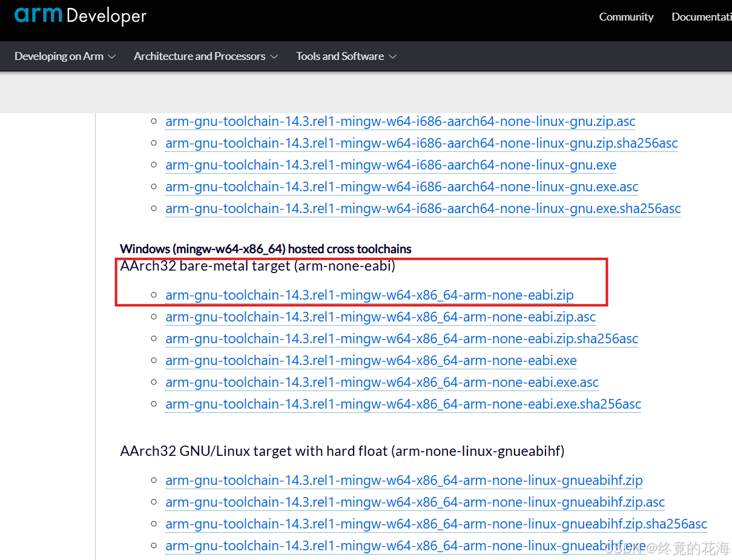This screenshot has height=560, width=732.
Task: Download x86_64-arm-none-eabi.zip toolchain
Action: [369, 295]
